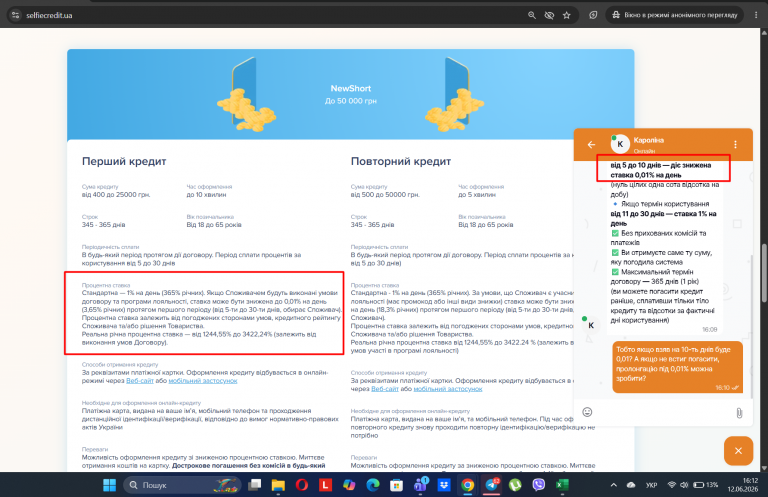
Task: Click the chat message input field
Action: pyautogui.click(x=663, y=412)
